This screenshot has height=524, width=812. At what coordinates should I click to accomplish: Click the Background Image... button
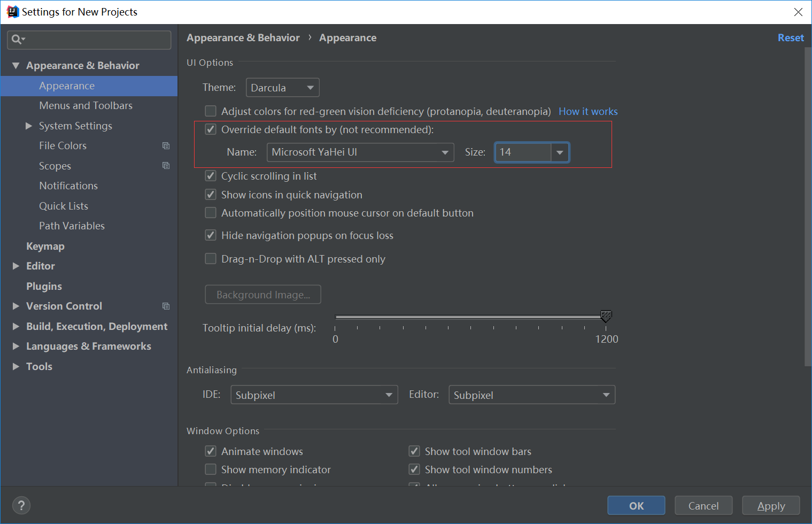coord(263,295)
